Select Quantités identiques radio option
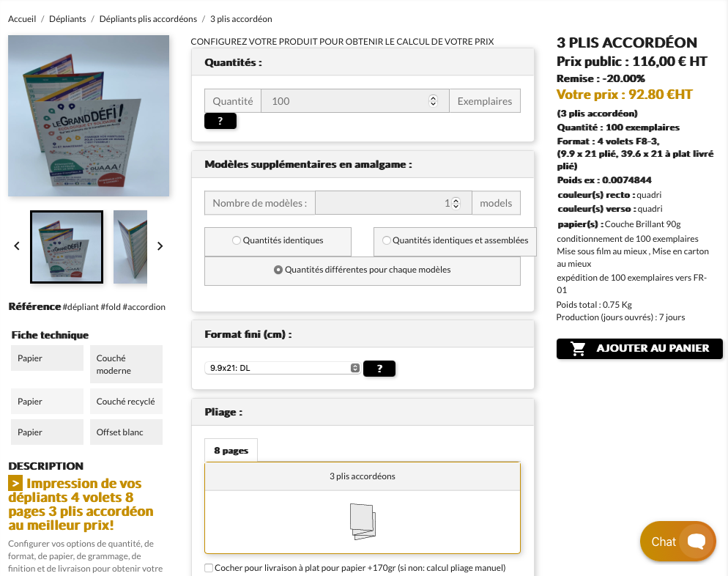Viewport: 728px width, 576px height. coord(237,240)
